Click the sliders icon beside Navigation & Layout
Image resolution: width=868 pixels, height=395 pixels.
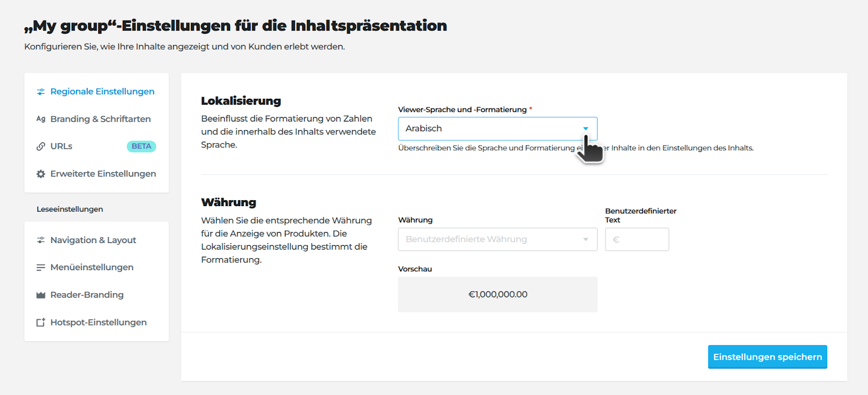(41, 240)
